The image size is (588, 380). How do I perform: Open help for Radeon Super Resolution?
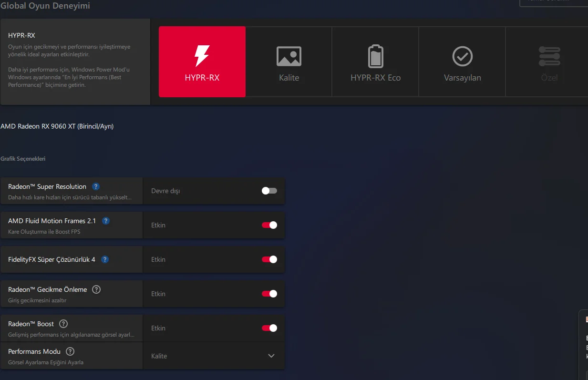[96, 186]
